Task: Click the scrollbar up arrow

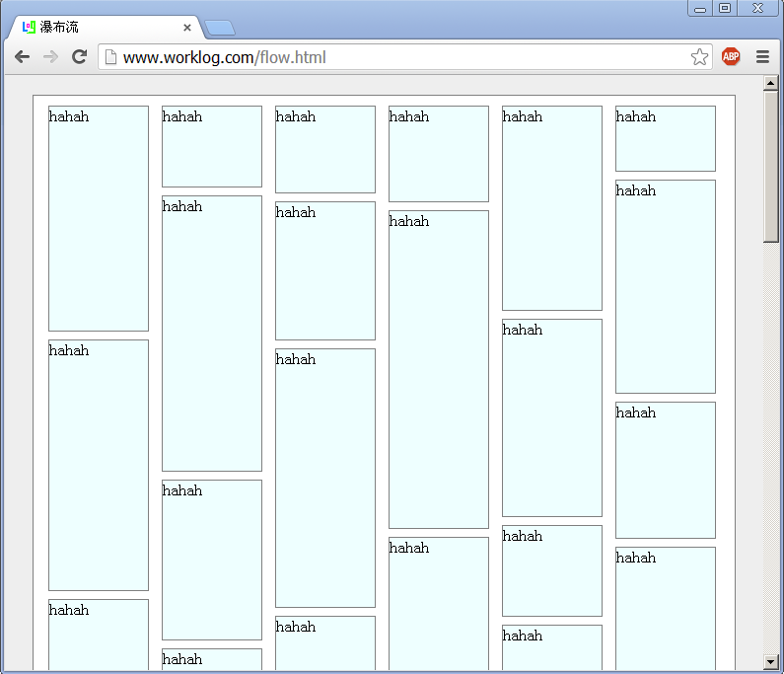Action: (770, 83)
